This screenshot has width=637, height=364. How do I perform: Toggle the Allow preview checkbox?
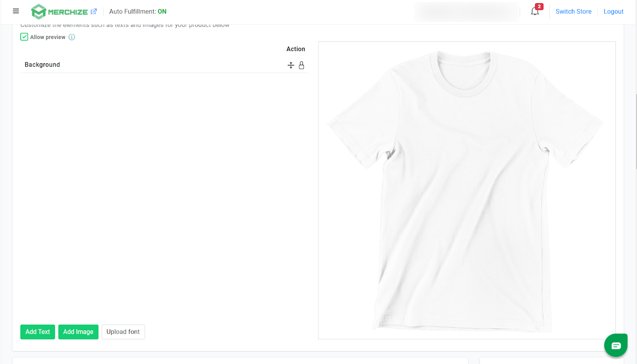[x=24, y=37]
